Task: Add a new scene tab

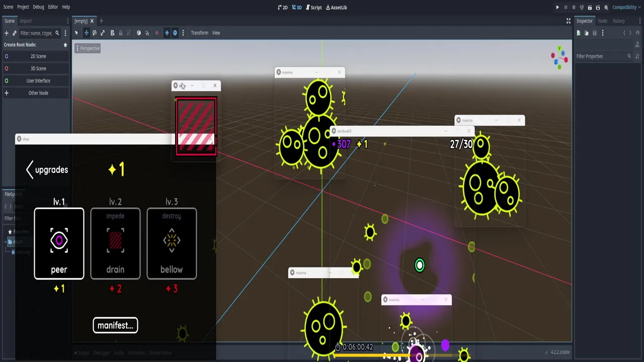Action: point(101,21)
